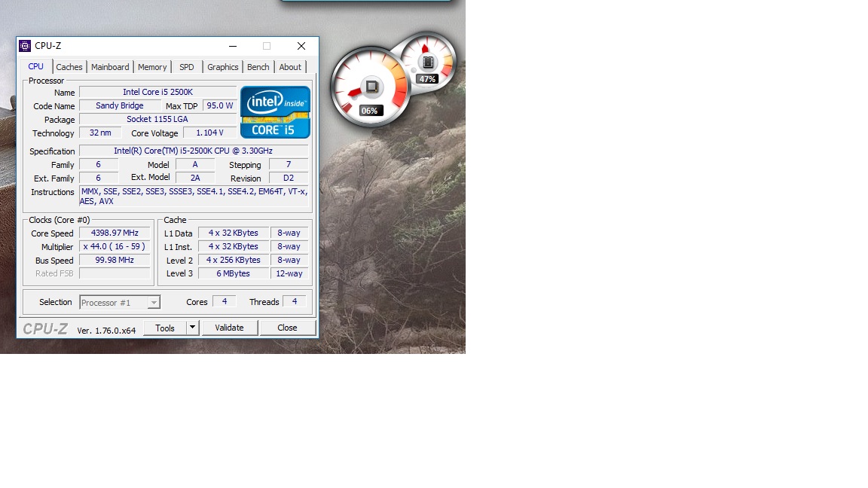Viewport: 868px width, 488px height.
Task: Click the Threads value 4
Action: pos(295,301)
